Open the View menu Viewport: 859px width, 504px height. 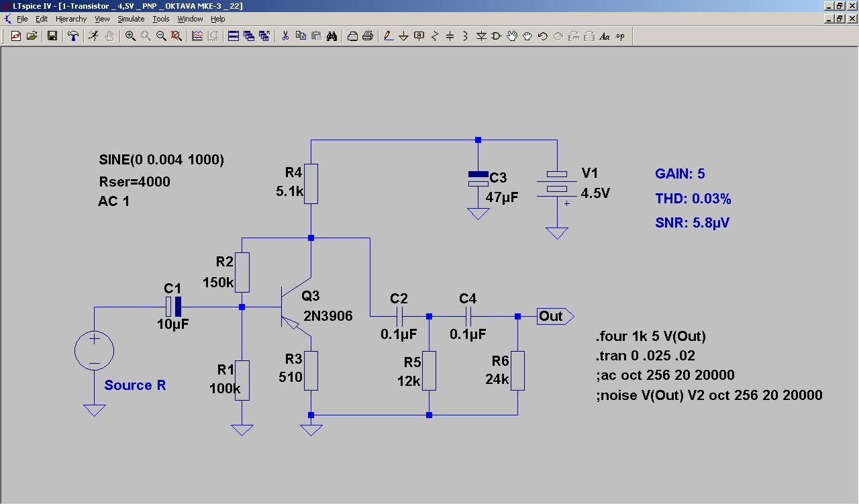[x=102, y=19]
